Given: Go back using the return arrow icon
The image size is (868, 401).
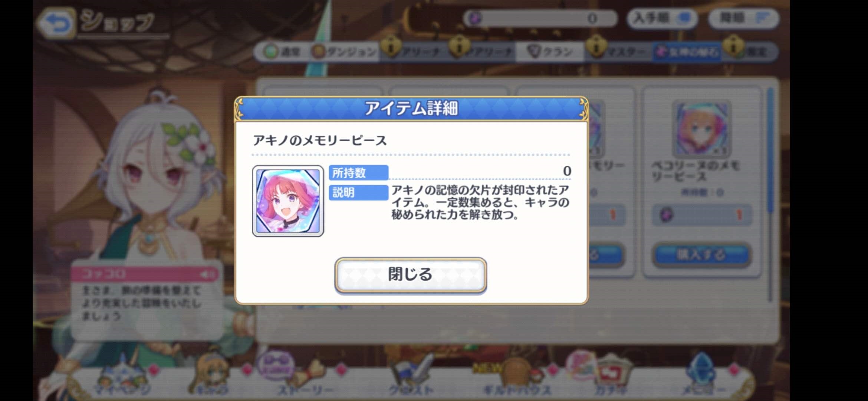Looking at the screenshot, I should coord(56,23).
